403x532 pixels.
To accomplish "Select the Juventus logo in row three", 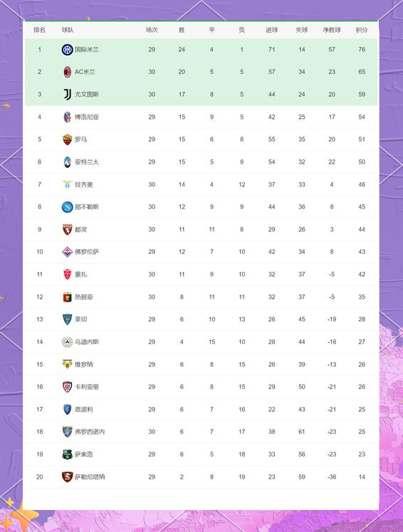I will click(67, 95).
